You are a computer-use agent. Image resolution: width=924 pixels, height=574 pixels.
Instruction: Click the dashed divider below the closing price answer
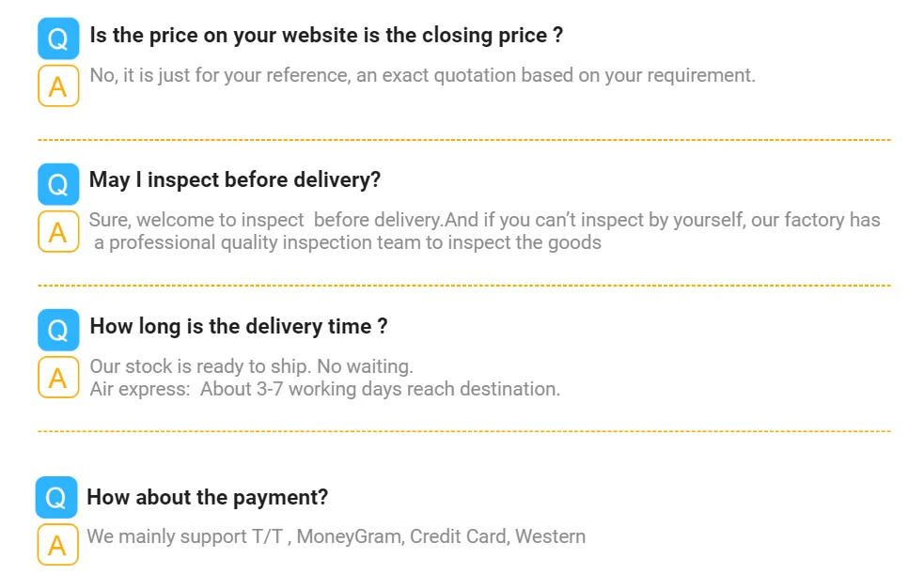[463, 140]
